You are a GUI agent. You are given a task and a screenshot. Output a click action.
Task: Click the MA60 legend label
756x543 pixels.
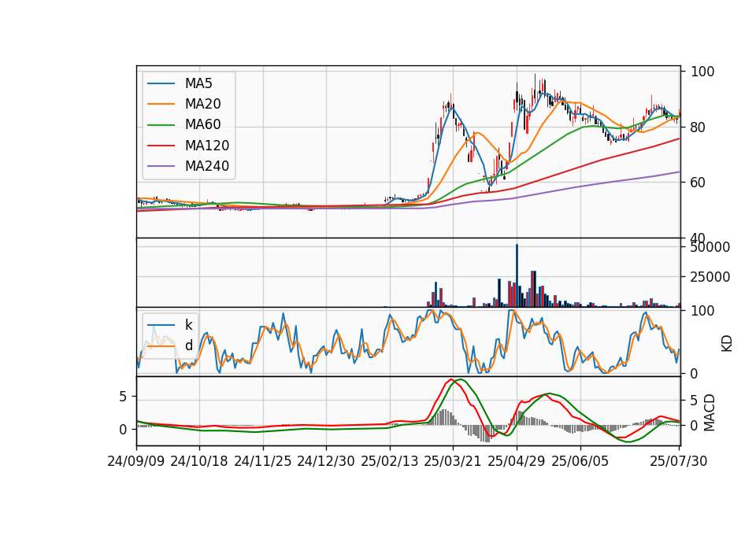[202, 124]
